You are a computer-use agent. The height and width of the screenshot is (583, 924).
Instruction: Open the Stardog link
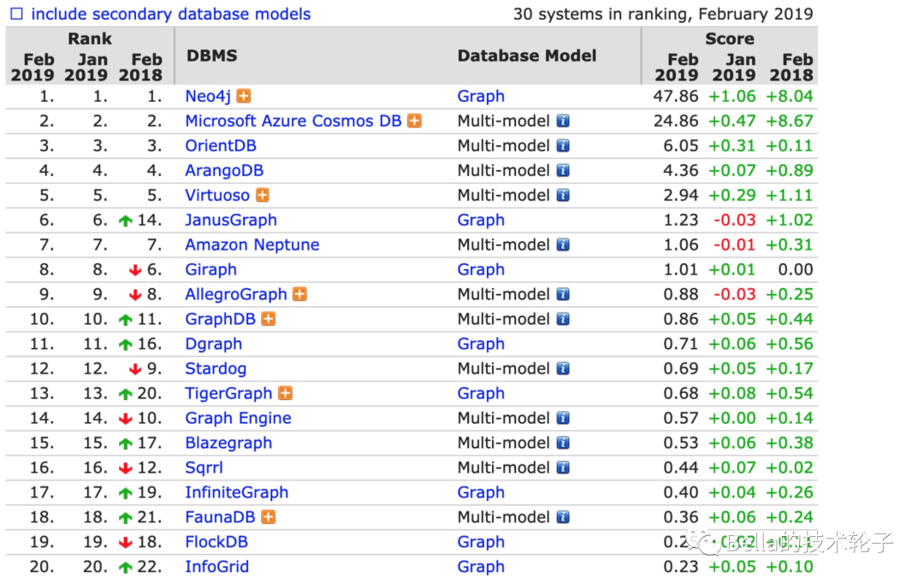point(216,368)
